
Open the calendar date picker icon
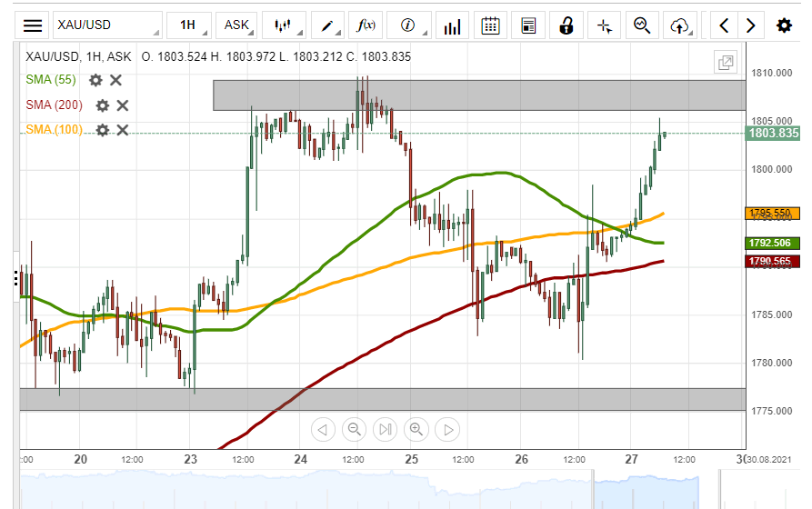tap(490, 25)
